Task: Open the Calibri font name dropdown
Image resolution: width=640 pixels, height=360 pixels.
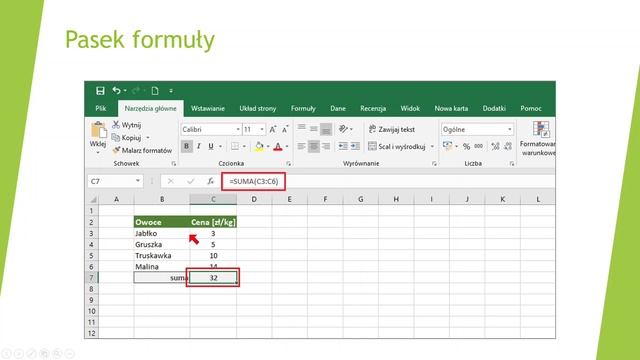Action: [x=238, y=129]
